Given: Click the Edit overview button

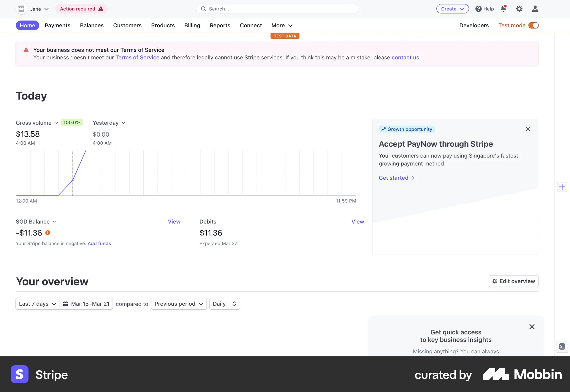Looking at the screenshot, I should pos(514,281).
